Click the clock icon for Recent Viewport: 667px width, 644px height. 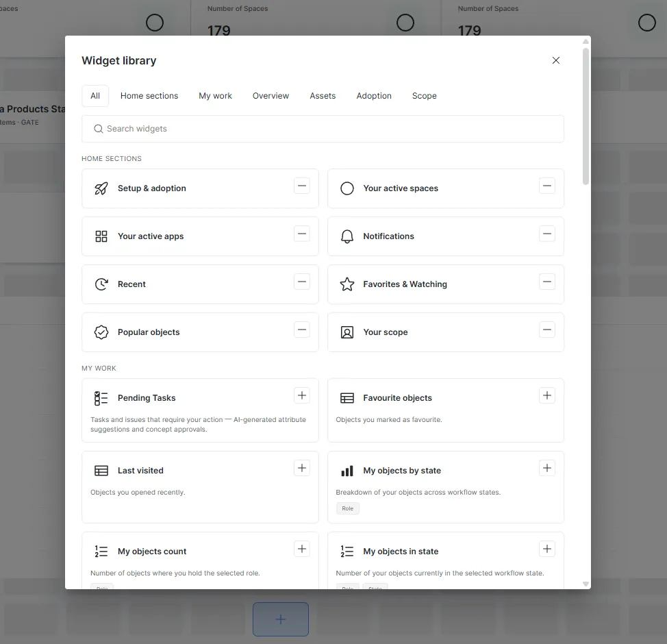(101, 284)
